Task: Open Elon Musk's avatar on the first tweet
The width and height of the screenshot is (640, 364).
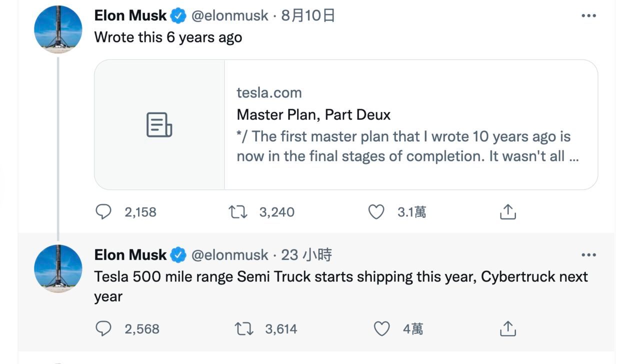Action: coord(58,29)
